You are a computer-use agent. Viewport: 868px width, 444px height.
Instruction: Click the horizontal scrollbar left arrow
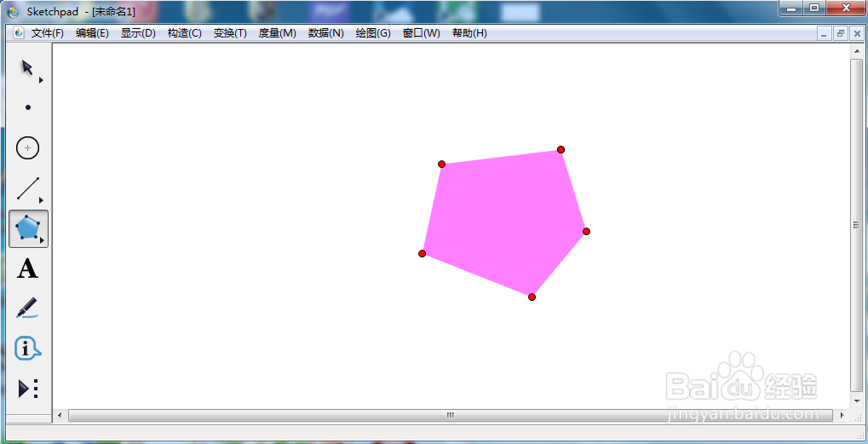click(60, 415)
